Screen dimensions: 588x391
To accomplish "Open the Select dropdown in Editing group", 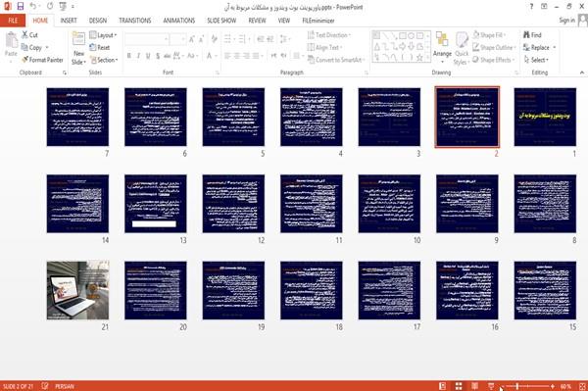I will pos(536,60).
